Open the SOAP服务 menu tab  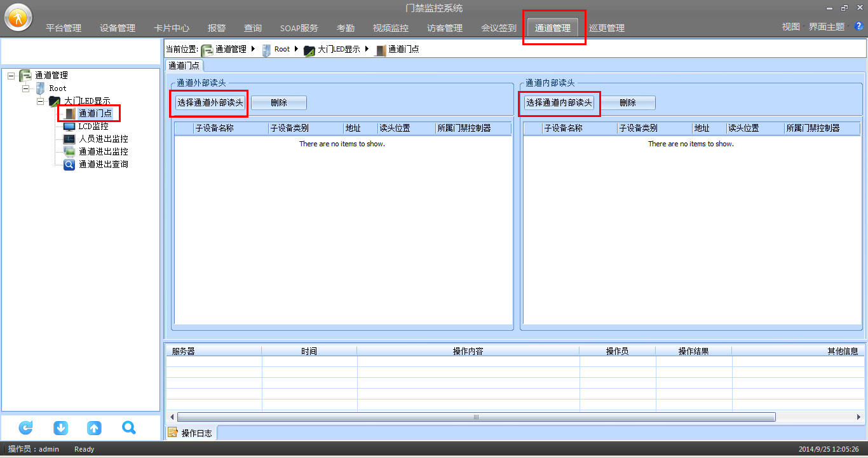tap(299, 28)
